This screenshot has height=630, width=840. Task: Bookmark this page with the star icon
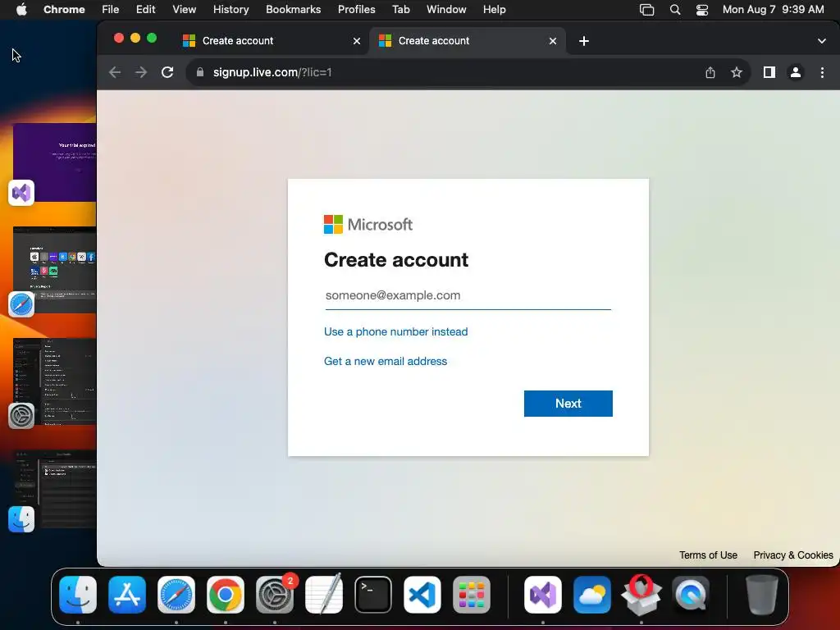tap(737, 72)
